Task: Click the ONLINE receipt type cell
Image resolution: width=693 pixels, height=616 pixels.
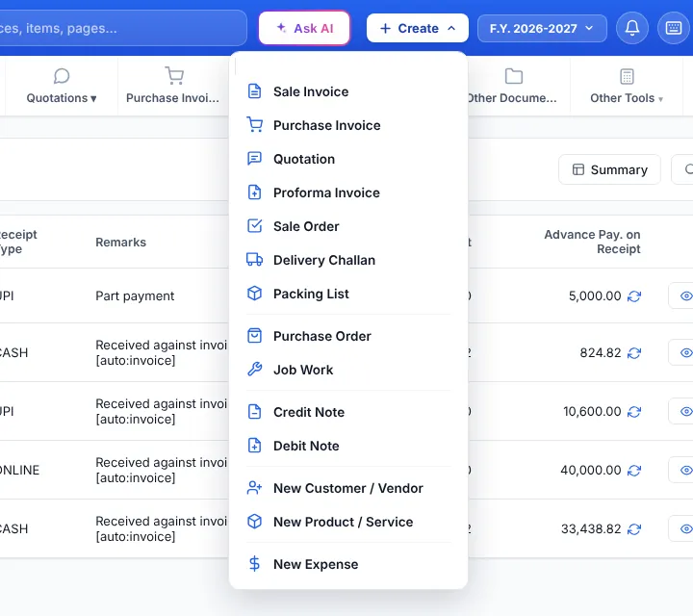Action: click(19, 470)
